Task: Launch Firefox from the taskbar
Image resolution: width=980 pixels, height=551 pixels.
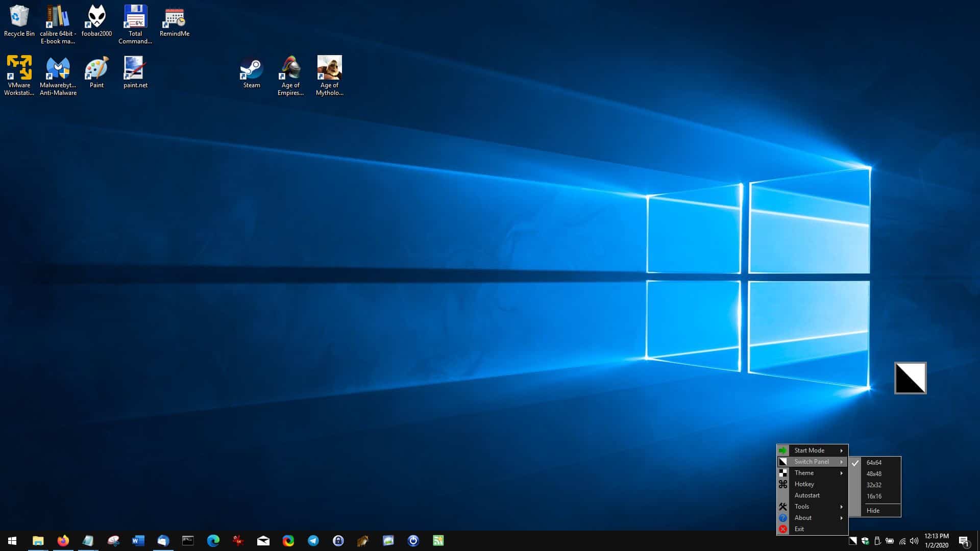Action: 63,541
